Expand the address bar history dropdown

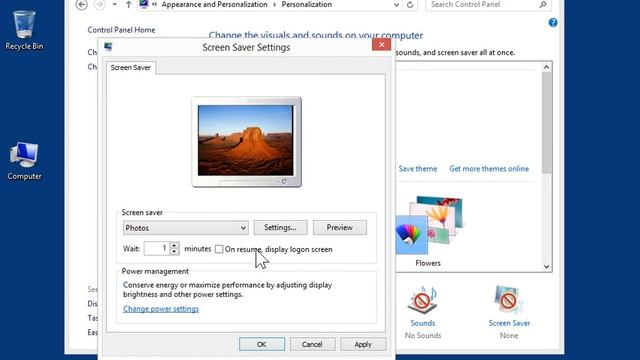[x=396, y=4]
